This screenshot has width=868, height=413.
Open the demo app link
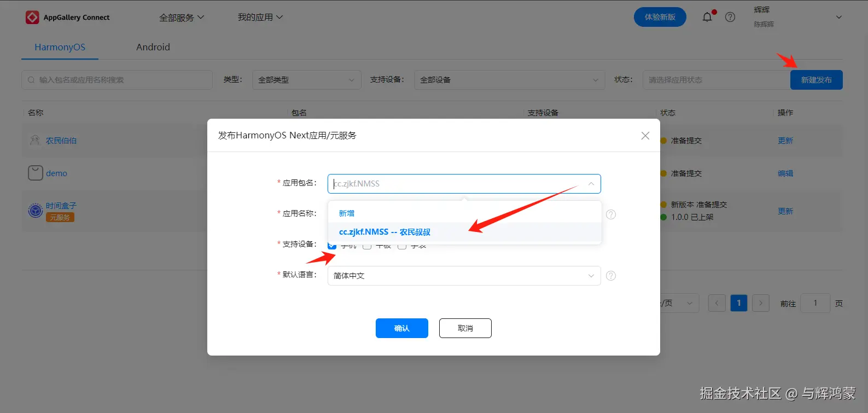57,173
